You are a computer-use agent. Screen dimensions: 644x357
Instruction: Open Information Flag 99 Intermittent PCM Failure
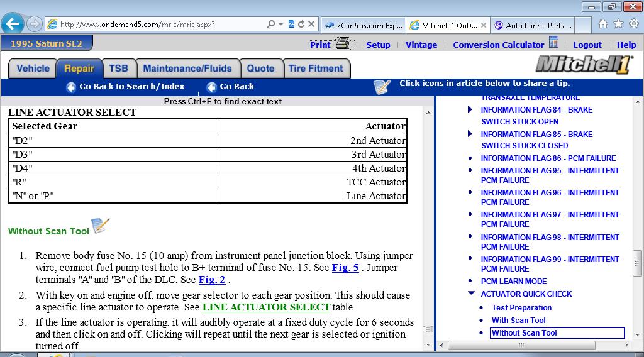pos(550,264)
